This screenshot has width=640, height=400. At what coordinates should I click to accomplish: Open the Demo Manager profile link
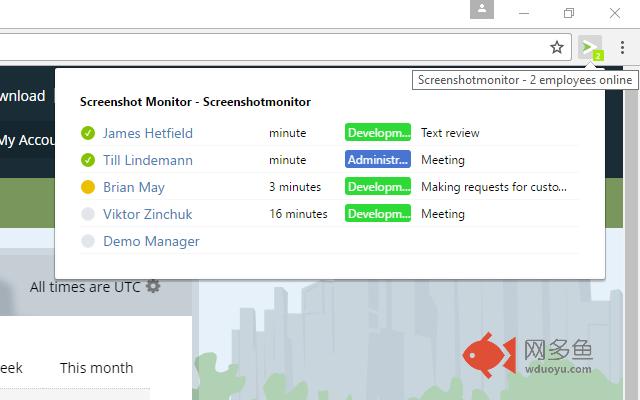pos(151,241)
